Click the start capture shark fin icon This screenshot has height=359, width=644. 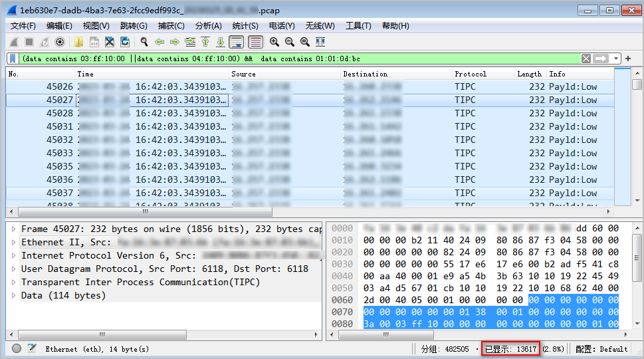click(14, 42)
